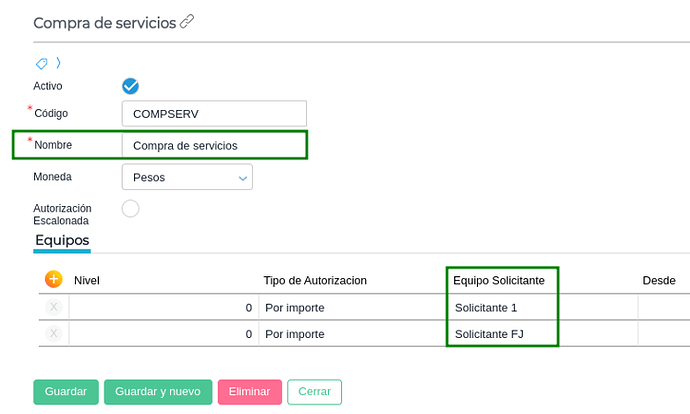Uncheck the Activo checkbox
690x414 pixels.
pyautogui.click(x=130, y=86)
